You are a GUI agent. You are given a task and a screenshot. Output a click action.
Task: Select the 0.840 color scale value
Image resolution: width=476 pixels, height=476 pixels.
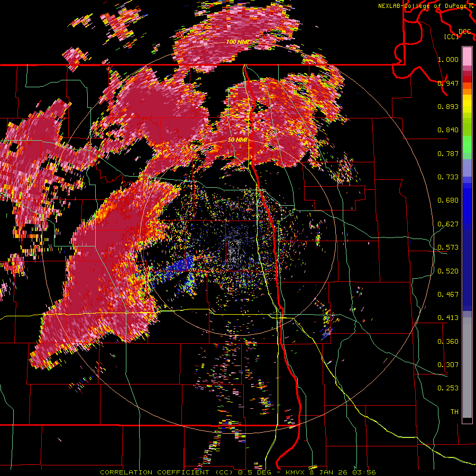click(x=448, y=130)
